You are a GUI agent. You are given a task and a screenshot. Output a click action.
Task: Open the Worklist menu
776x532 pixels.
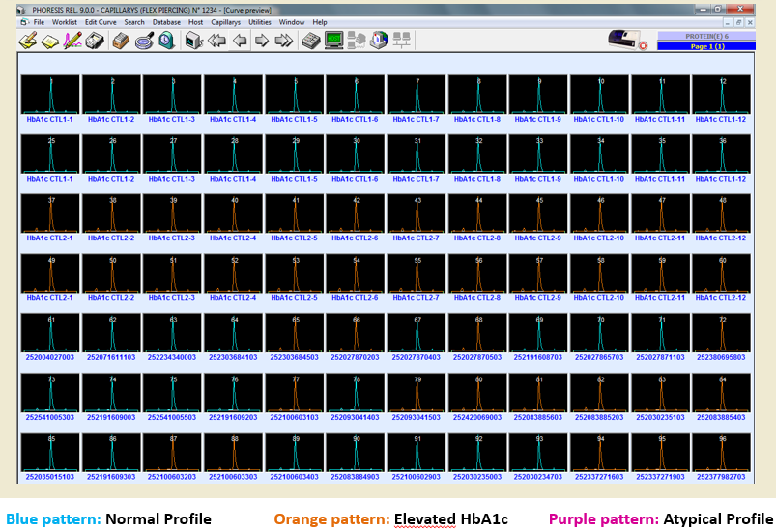click(65, 21)
